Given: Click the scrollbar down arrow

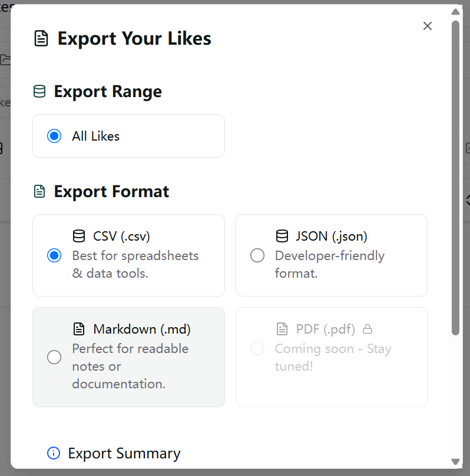Looking at the screenshot, I should pos(455,462).
